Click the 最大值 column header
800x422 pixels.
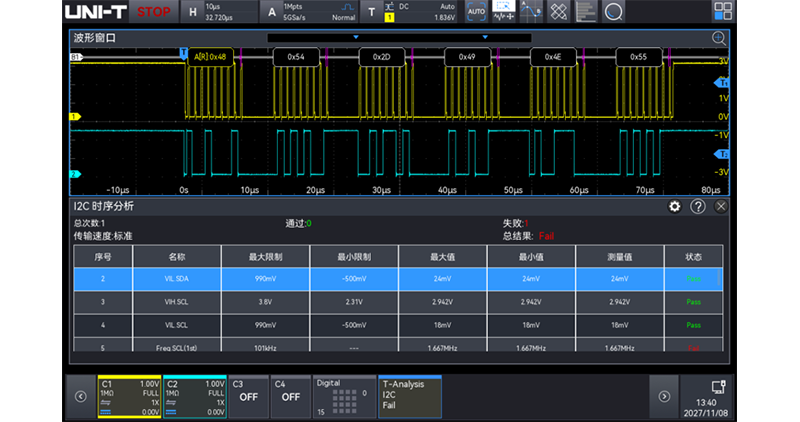(x=442, y=257)
